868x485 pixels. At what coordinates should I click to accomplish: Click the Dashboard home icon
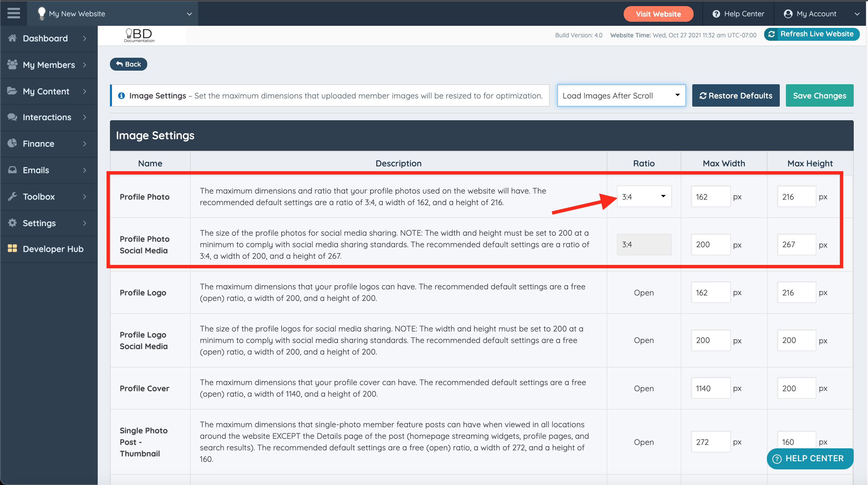(x=13, y=38)
